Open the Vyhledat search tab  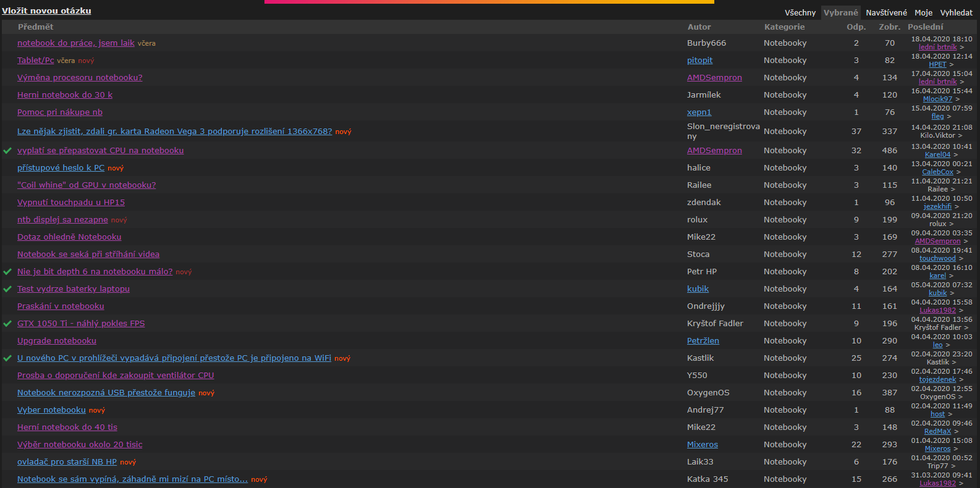pyautogui.click(x=957, y=12)
